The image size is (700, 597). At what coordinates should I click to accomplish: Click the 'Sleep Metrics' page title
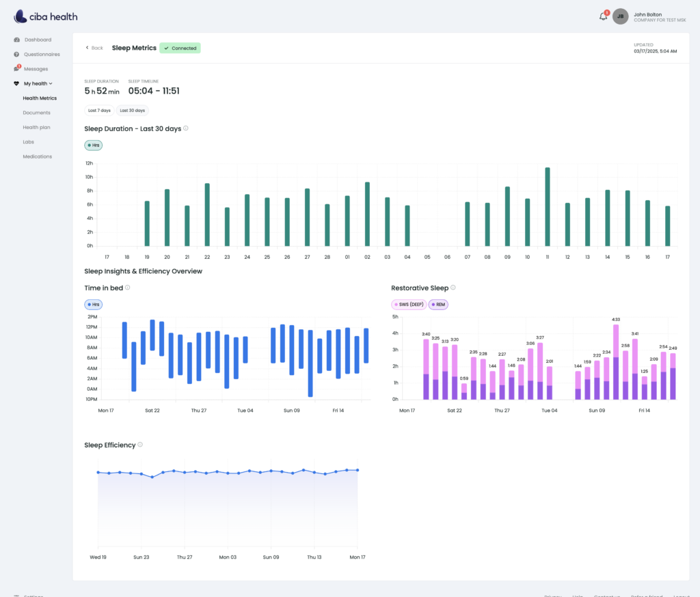(x=134, y=48)
